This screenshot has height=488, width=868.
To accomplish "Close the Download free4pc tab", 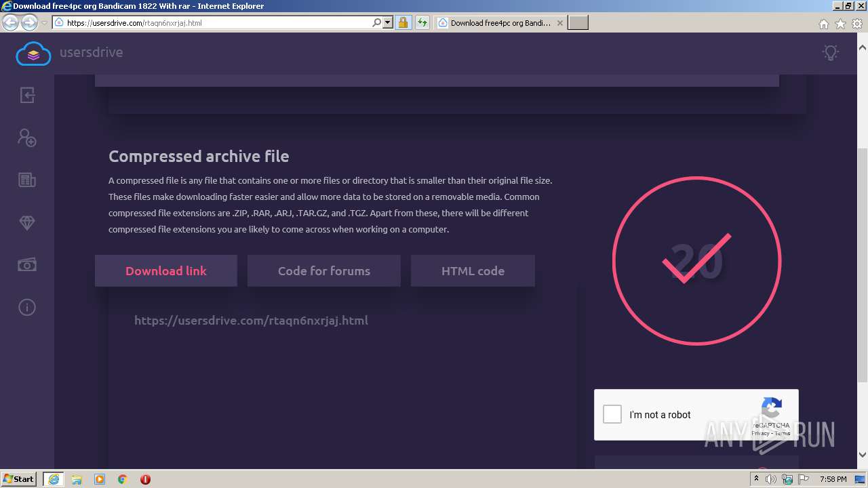I will tap(559, 22).
